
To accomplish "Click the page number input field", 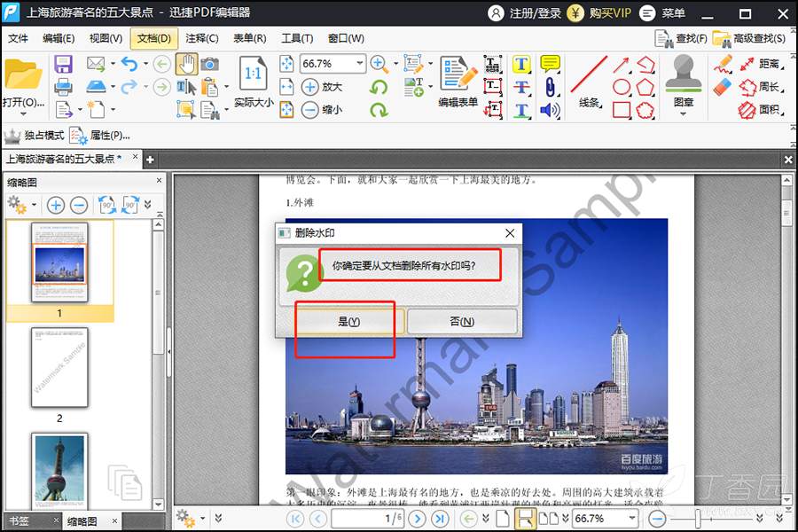I will point(369,519).
